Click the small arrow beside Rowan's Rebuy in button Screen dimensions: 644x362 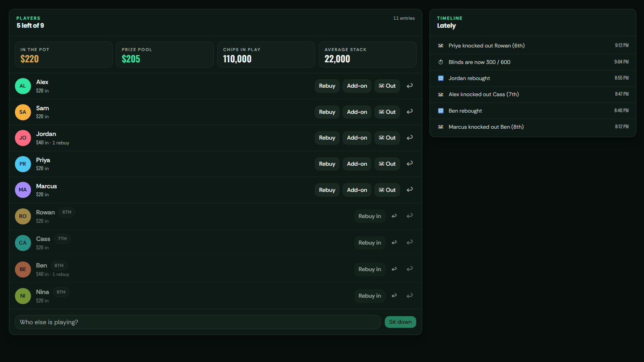pos(394,216)
